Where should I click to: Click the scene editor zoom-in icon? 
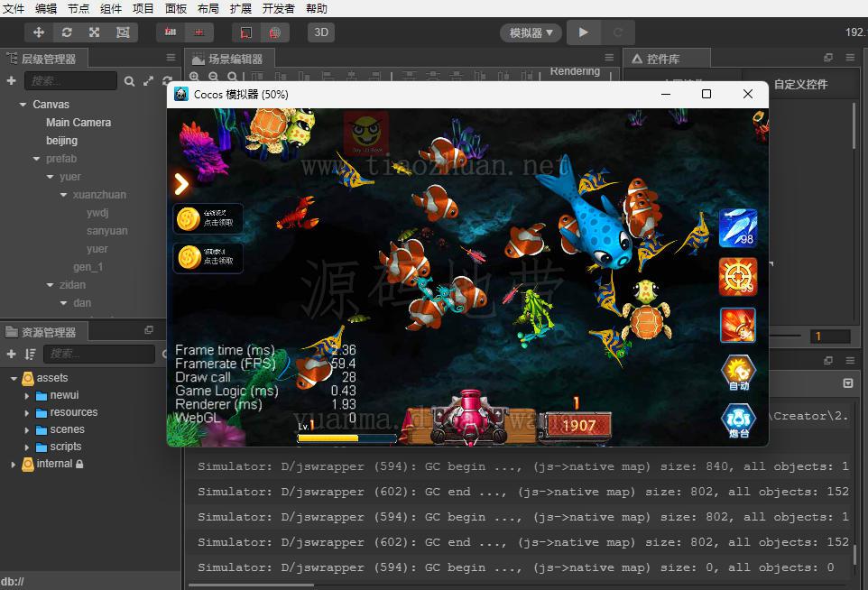(x=194, y=77)
